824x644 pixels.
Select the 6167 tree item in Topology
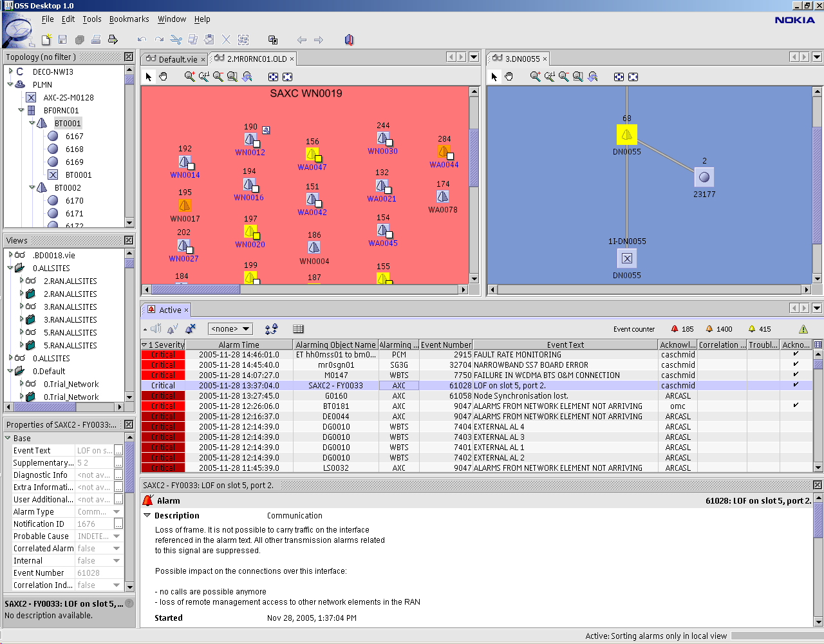click(74, 136)
